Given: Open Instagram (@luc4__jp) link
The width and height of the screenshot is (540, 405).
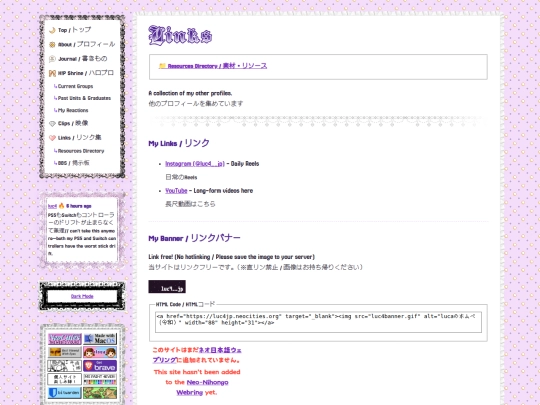Looking at the screenshot, I should (195, 164).
